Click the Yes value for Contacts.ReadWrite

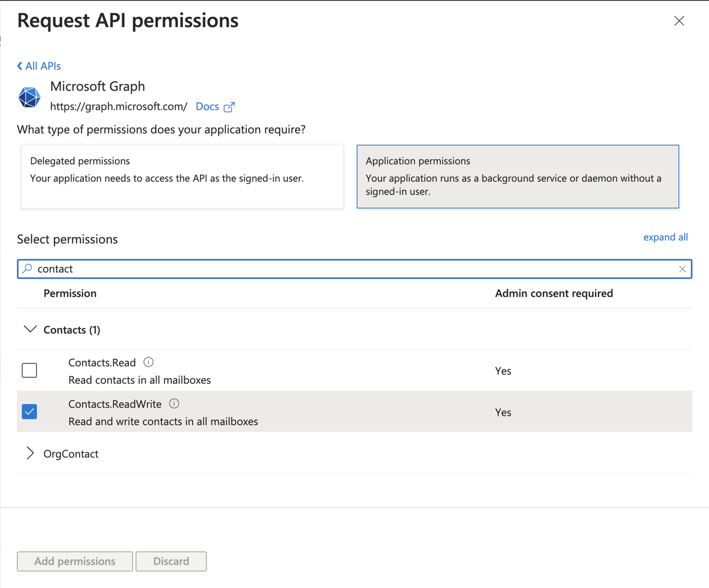click(503, 412)
